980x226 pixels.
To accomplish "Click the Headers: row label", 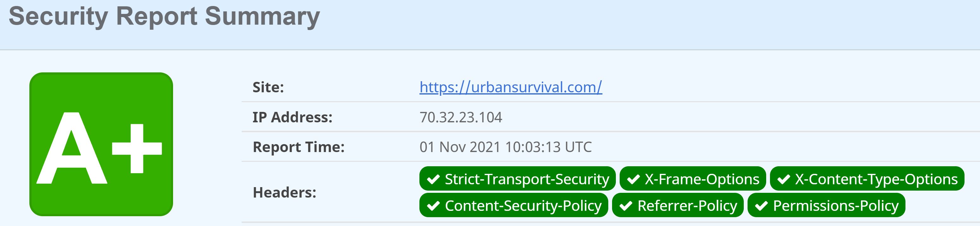I will [x=285, y=192].
